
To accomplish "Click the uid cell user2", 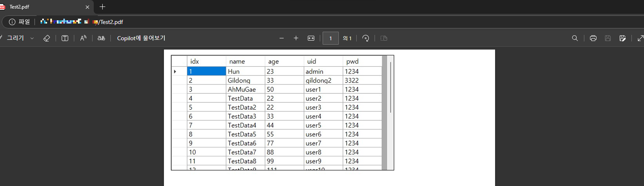I will pos(323,98).
